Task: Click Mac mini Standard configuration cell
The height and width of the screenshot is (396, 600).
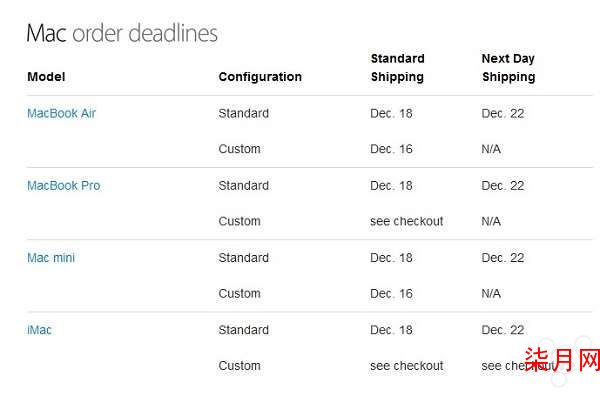Action: tap(244, 258)
